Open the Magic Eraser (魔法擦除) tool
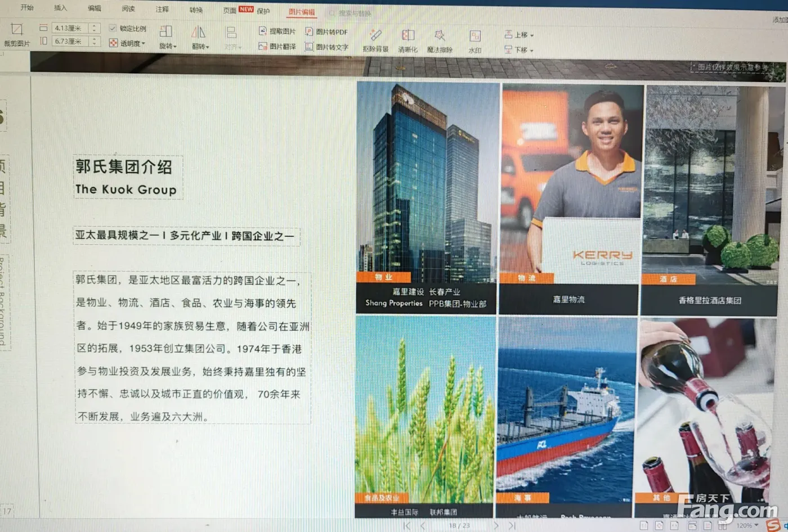The image size is (788, 532). point(440,40)
